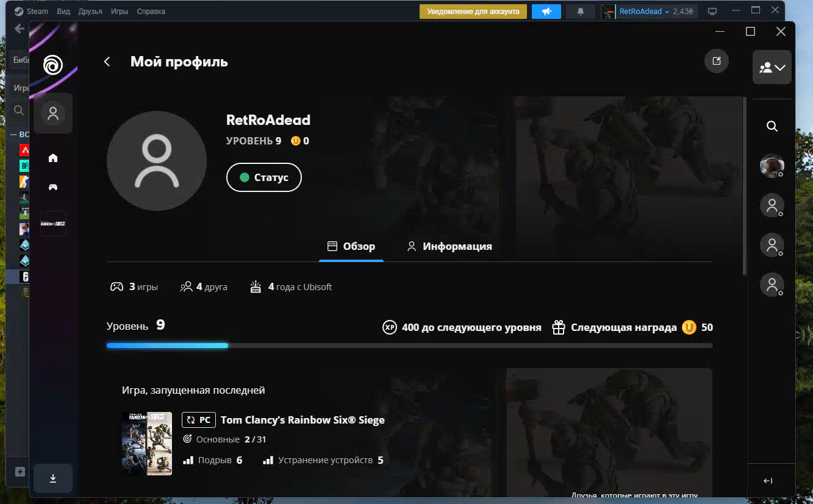The width and height of the screenshot is (813, 504).
Task: Select the Обзор tab
Action: pos(351,246)
